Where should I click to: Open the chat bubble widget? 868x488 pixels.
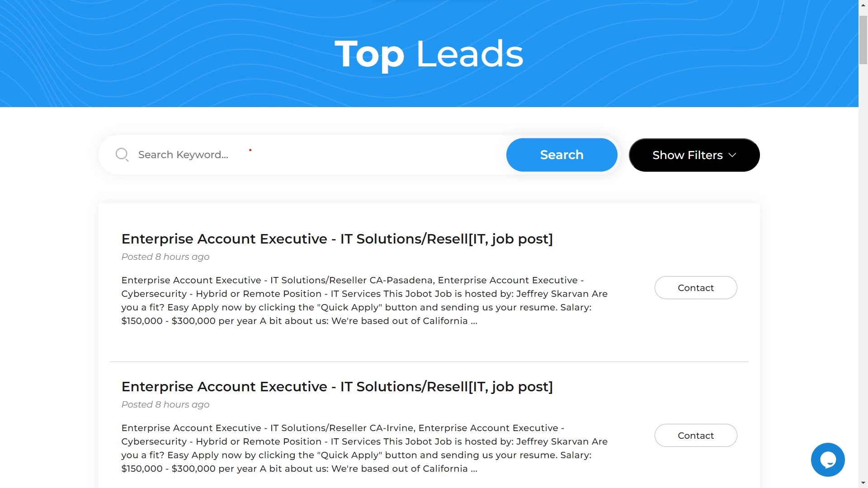828,460
